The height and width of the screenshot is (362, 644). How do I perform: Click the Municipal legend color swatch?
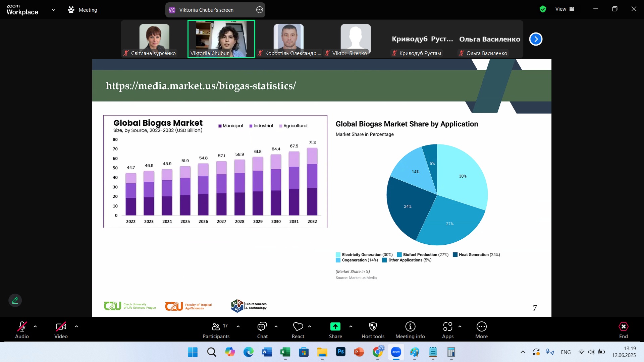pos(220,126)
